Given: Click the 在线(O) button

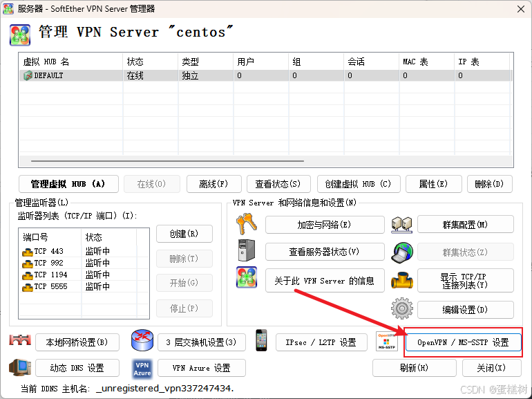Looking at the screenshot, I should 152,184.
